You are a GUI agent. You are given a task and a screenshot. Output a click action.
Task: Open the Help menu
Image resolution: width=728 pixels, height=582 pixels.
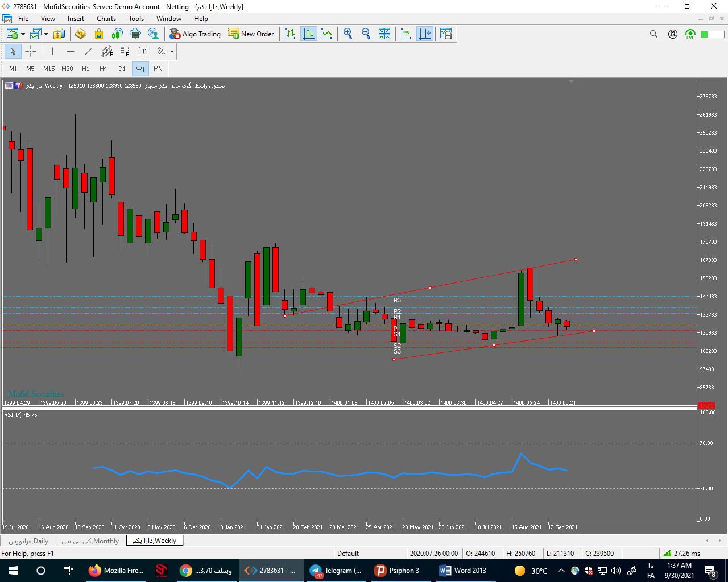[x=201, y=19]
